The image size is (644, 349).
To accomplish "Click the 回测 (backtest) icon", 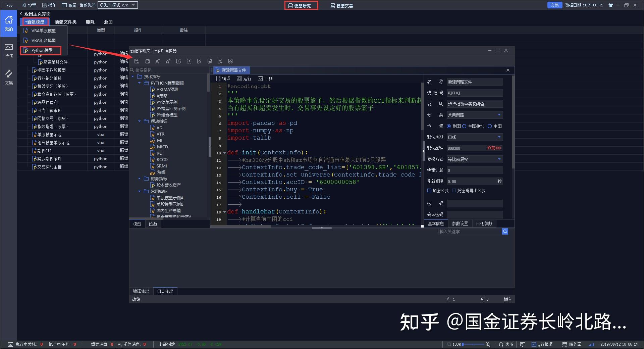I will [x=265, y=78].
